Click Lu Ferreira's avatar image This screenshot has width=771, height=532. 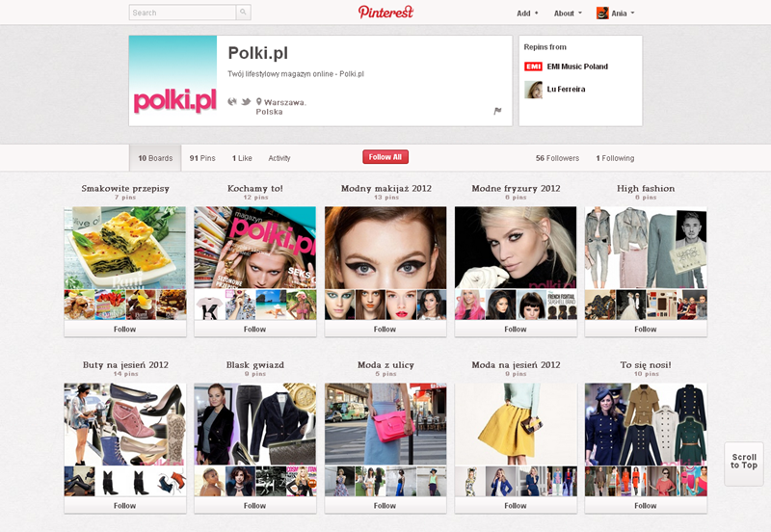pos(533,90)
